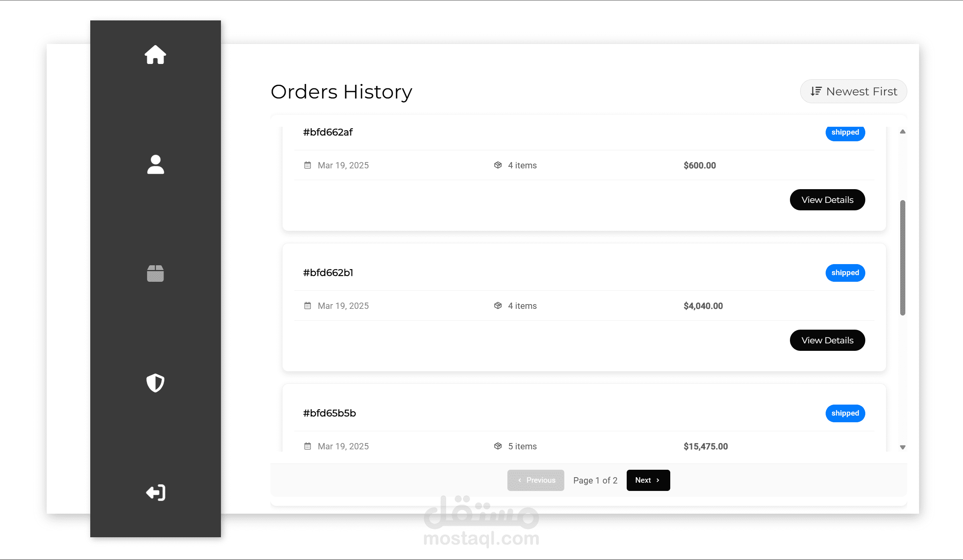
Task: Go to Next page of orders
Action: (x=648, y=480)
